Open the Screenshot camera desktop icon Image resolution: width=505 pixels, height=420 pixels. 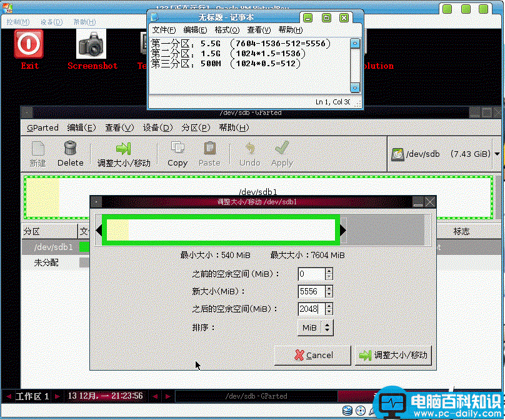click(x=92, y=45)
